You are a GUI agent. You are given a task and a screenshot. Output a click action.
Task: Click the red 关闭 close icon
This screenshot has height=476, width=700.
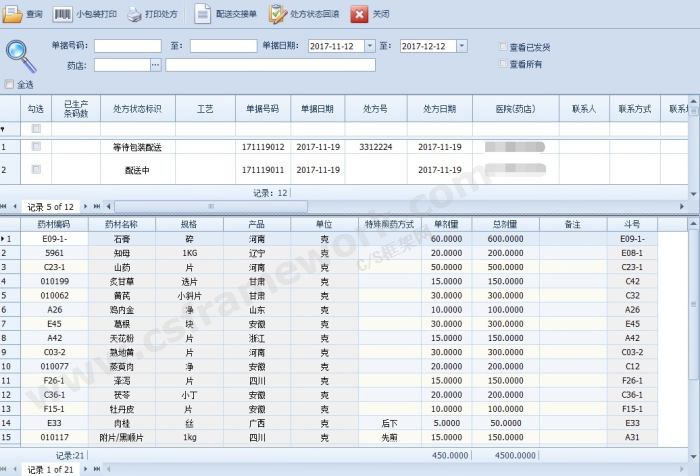point(359,14)
